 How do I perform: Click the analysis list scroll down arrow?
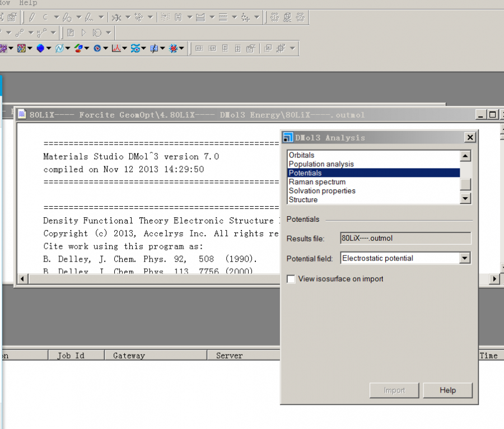(x=465, y=198)
